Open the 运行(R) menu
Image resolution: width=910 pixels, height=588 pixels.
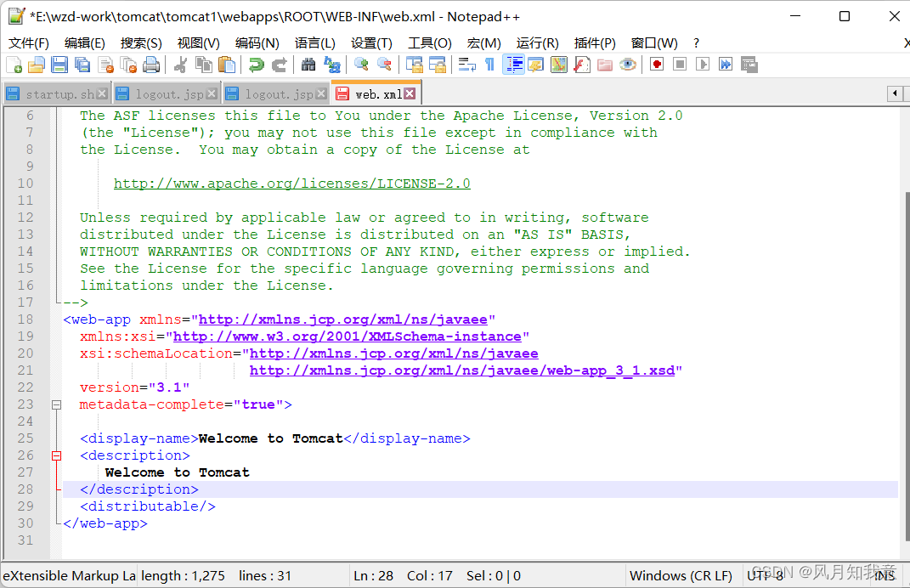pos(537,43)
